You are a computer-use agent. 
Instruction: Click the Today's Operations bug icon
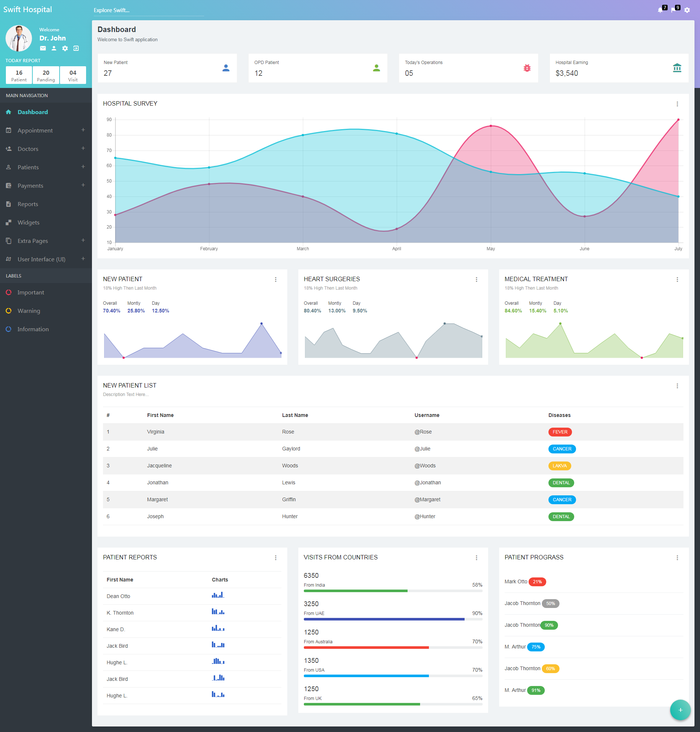pos(527,68)
